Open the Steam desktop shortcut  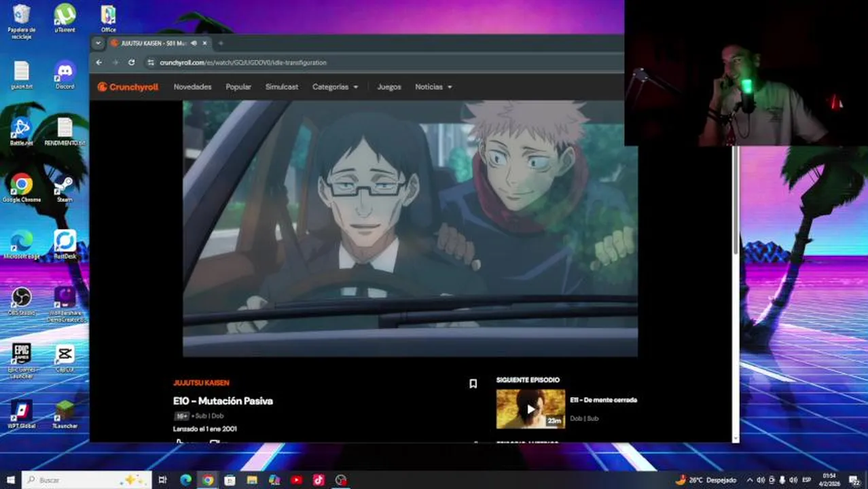point(65,188)
